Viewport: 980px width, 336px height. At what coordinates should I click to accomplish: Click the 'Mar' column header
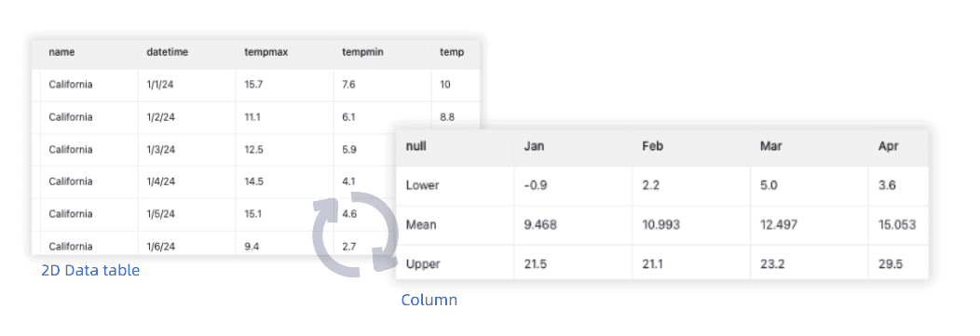tap(770, 147)
